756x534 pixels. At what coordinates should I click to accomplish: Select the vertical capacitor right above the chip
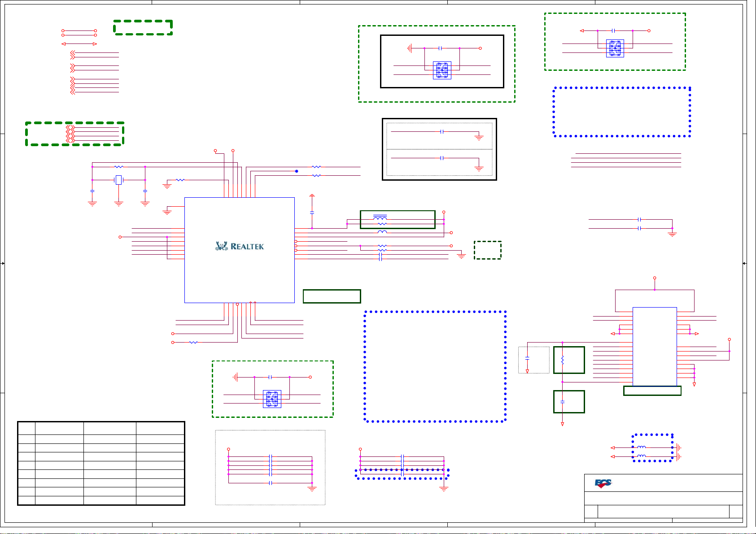312,212
